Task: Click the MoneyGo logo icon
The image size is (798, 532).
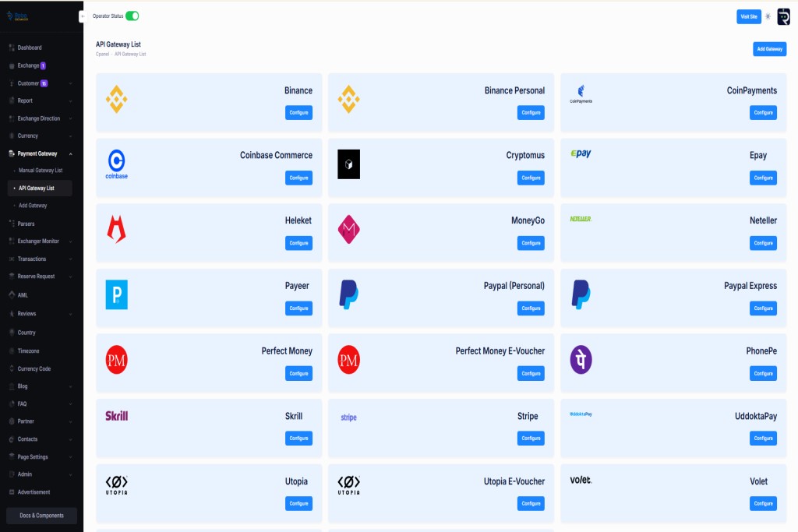Action: click(348, 229)
